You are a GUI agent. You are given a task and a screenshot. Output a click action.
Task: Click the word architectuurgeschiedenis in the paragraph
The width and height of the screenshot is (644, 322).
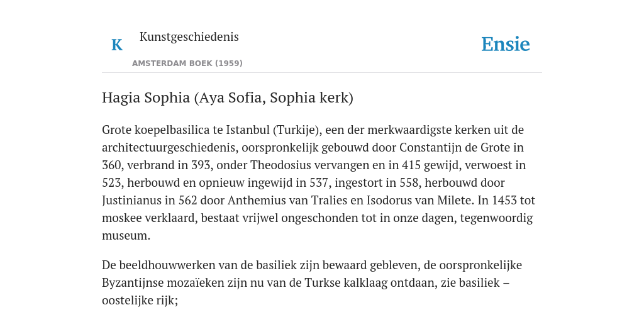170,147
